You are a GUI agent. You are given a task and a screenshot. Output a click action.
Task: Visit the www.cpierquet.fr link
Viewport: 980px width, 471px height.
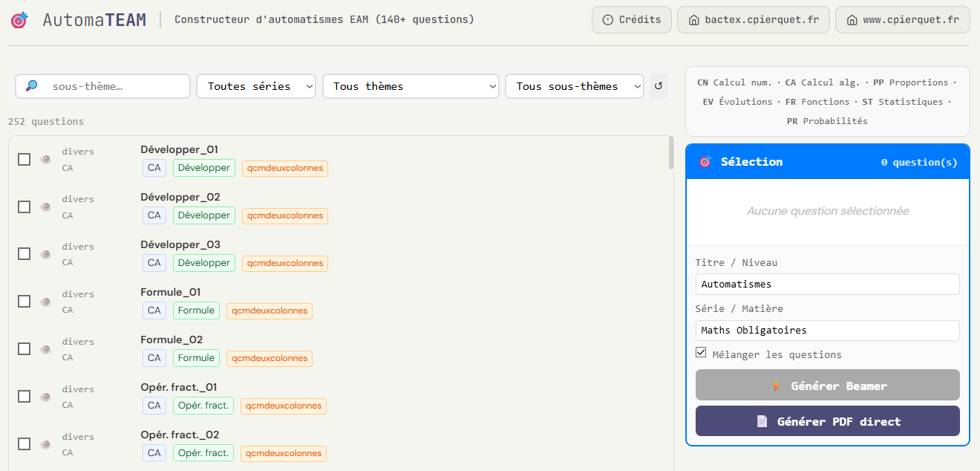click(903, 20)
